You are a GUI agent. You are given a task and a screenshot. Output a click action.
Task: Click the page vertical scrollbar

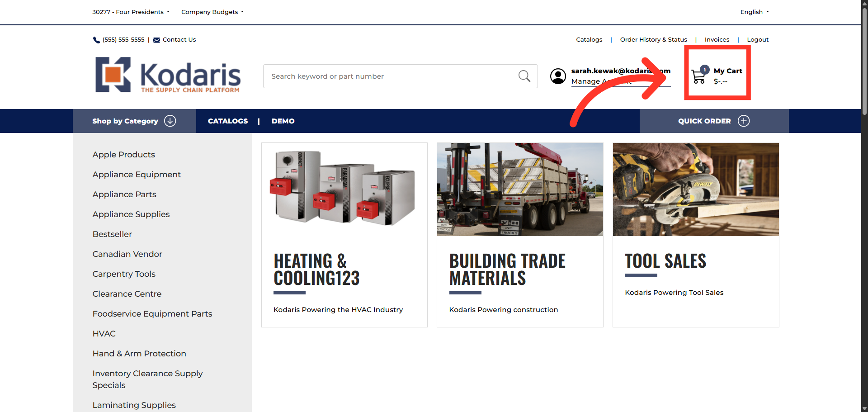point(864,61)
